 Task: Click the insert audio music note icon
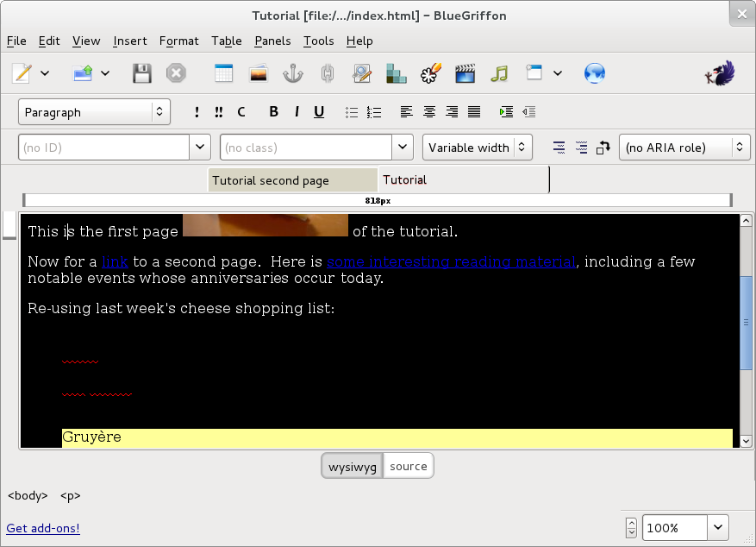499,73
